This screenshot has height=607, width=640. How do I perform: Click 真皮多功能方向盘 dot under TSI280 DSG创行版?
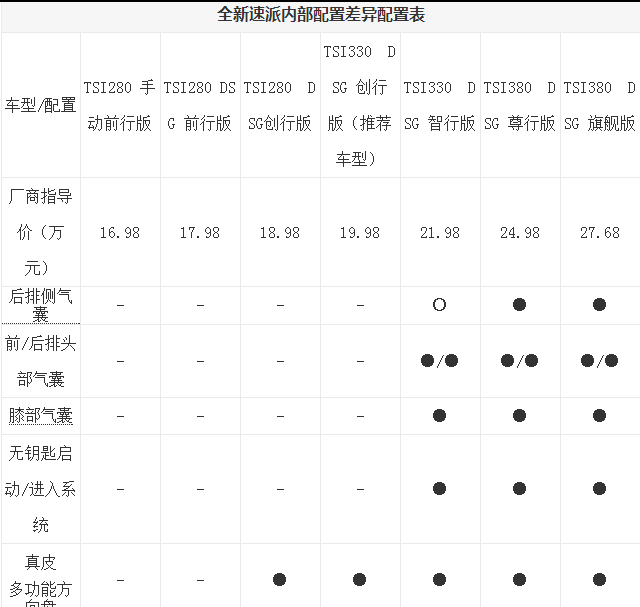[x=279, y=580]
